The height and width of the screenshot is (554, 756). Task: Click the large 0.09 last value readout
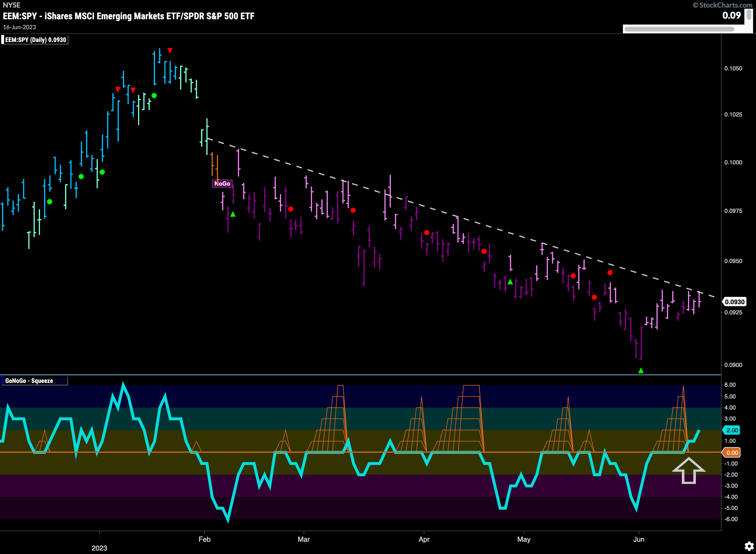click(731, 15)
